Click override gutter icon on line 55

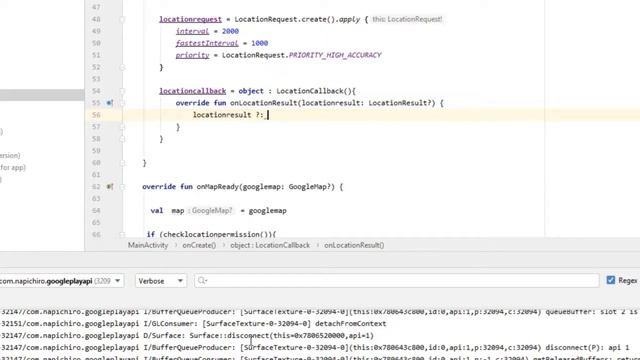click(x=109, y=103)
